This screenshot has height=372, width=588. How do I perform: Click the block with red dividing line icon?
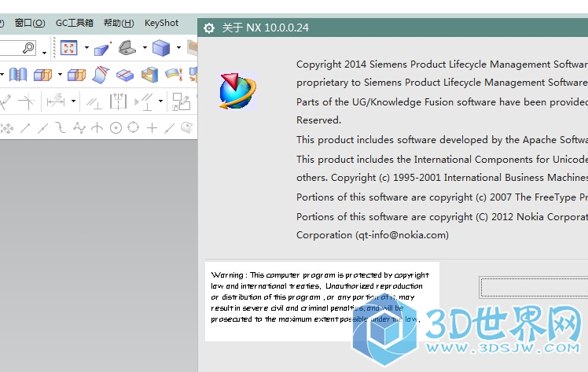125,75
